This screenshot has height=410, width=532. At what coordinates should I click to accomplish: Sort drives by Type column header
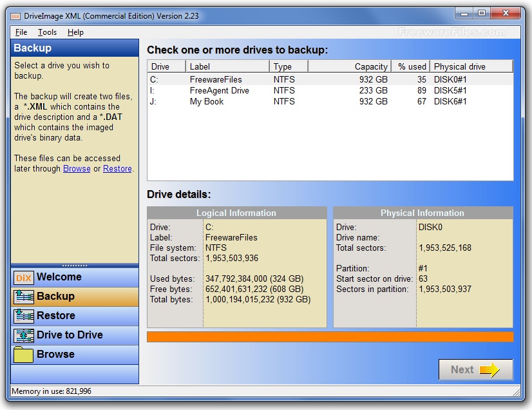tap(289, 66)
